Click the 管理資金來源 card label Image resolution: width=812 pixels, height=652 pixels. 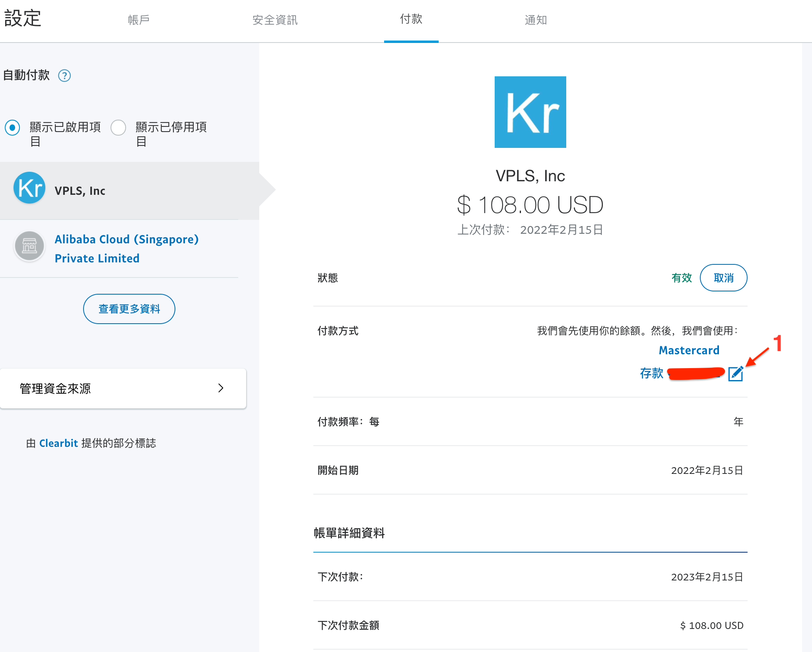point(55,388)
